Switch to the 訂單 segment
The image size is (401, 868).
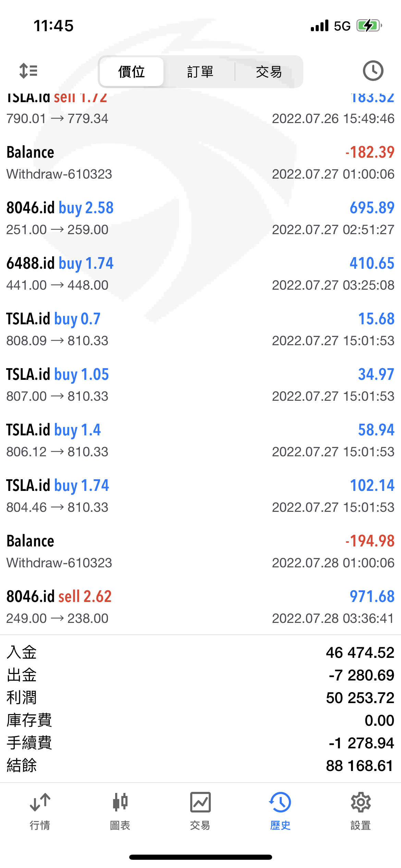[x=200, y=72]
